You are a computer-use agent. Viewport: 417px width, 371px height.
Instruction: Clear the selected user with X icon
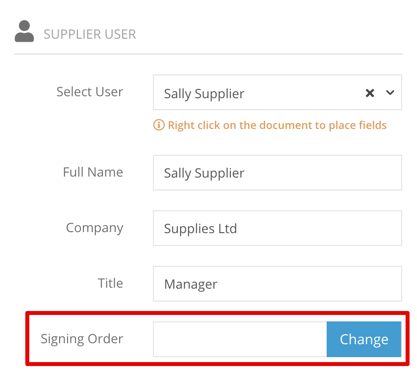coord(370,93)
